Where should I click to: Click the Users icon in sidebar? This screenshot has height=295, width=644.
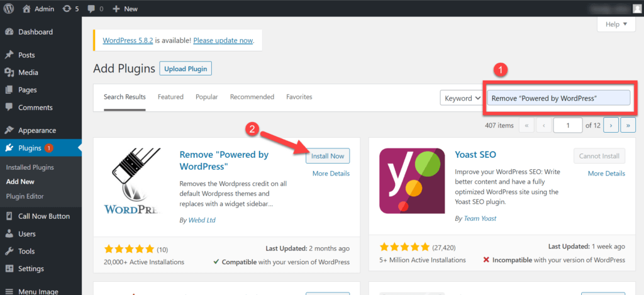tap(9, 234)
